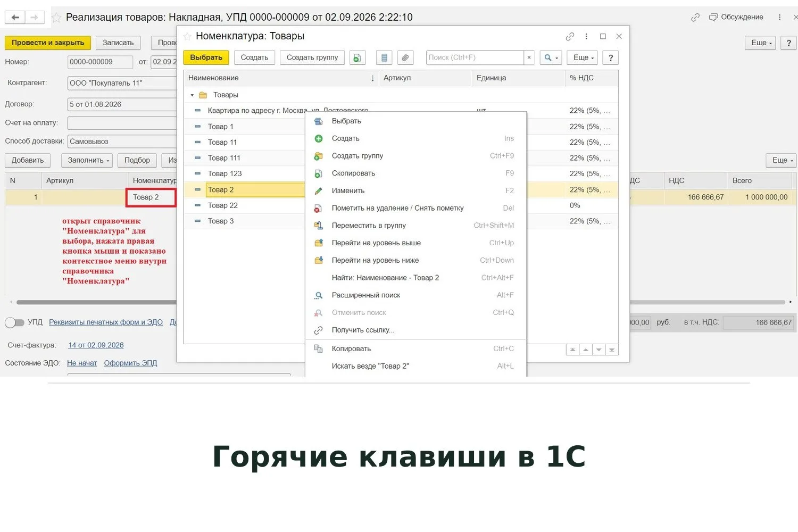Click the green copy-item icon in Номенклатура toolbar
This screenshot has height=532, width=798.
point(358,57)
